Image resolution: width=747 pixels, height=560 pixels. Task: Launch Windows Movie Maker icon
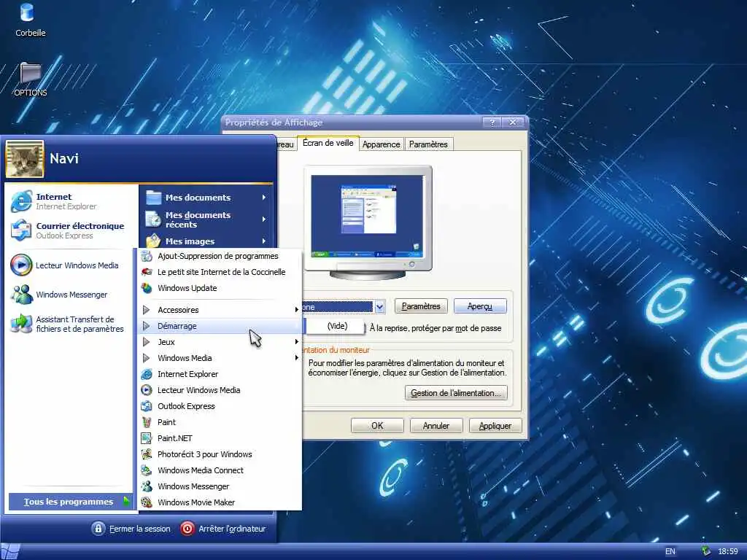(x=147, y=502)
